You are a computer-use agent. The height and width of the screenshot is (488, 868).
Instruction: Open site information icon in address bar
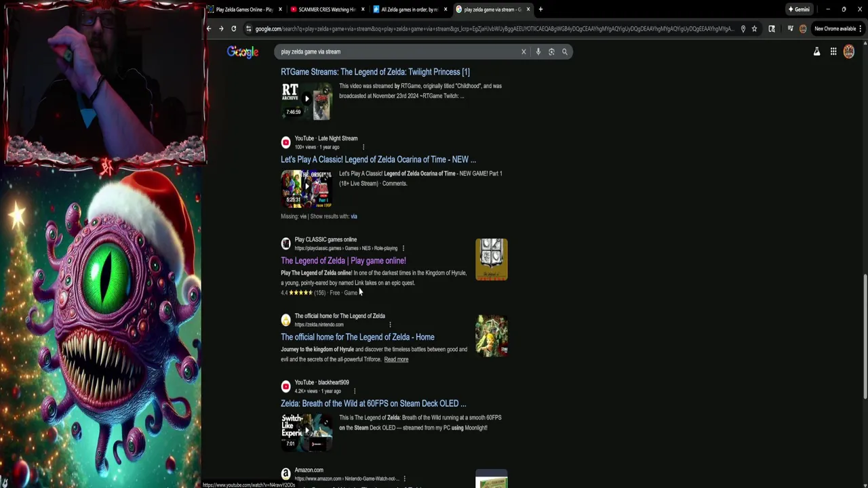coord(249,28)
